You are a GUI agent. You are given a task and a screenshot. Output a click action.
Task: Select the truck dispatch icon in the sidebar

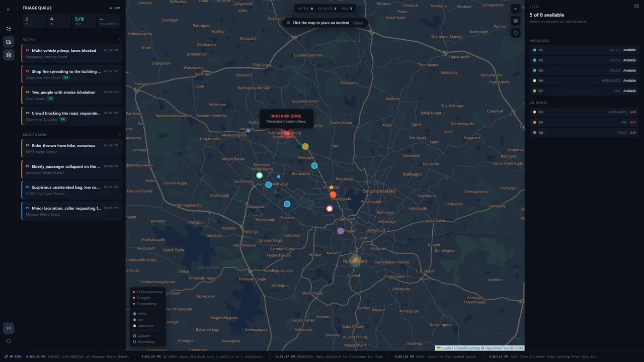click(9, 42)
